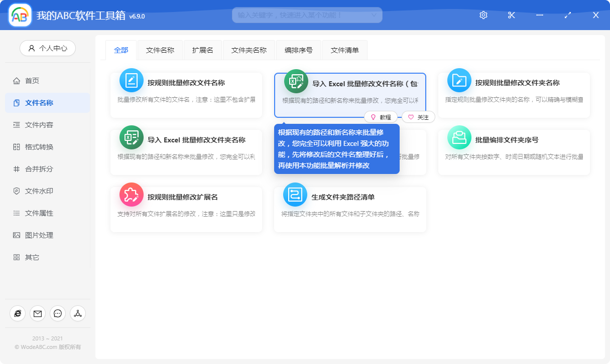The height and width of the screenshot is (364, 610).
Task: Click the green Excel icon for 导入 Excel 批量修改文件夹名称
Action: (x=132, y=137)
